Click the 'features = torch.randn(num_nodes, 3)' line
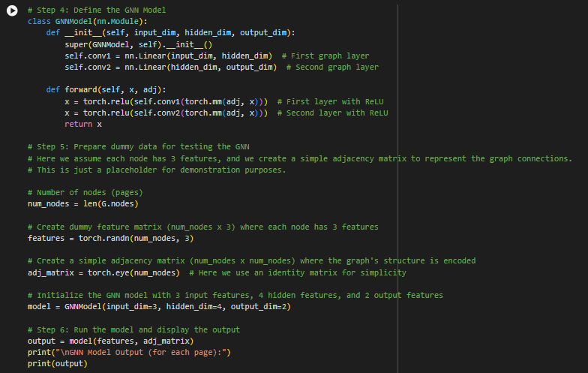This screenshot has height=373, width=588. 111,239
